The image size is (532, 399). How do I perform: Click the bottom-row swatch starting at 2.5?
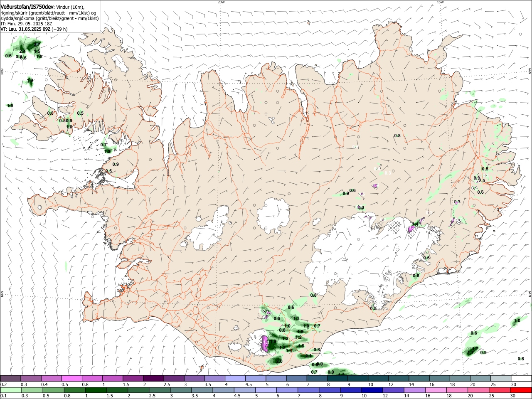coord(160,390)
